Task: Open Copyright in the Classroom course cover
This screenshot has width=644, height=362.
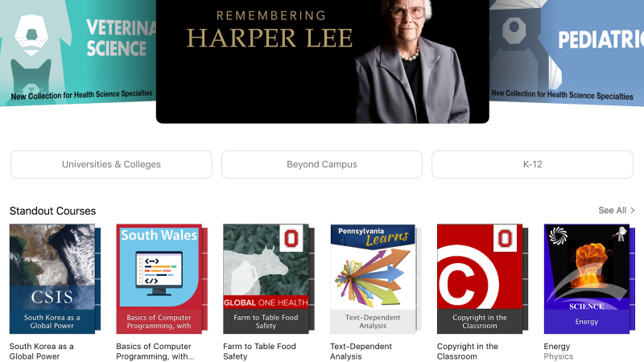Action: (x=482, y=278)
